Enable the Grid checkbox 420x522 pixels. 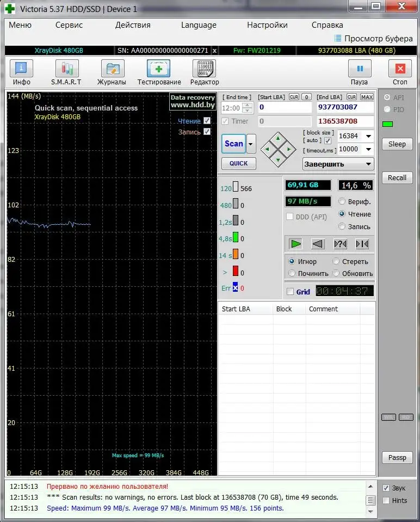[x=290, y=292]
